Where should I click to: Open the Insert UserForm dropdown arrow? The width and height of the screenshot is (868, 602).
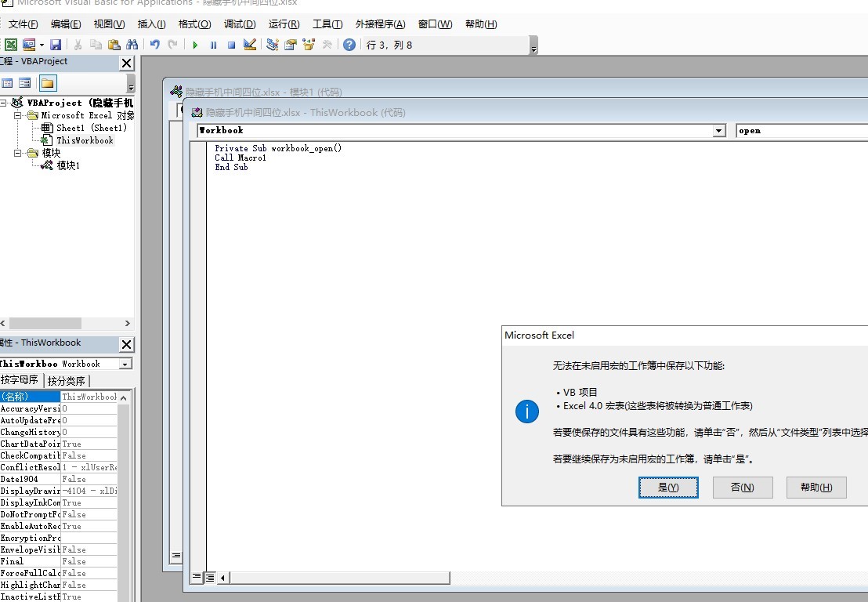point(42,45)
